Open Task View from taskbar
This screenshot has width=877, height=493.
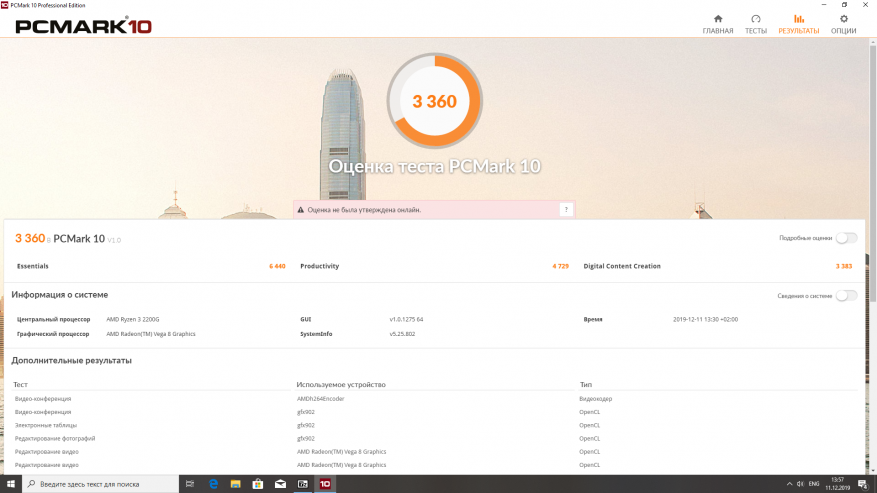point(190,484)
